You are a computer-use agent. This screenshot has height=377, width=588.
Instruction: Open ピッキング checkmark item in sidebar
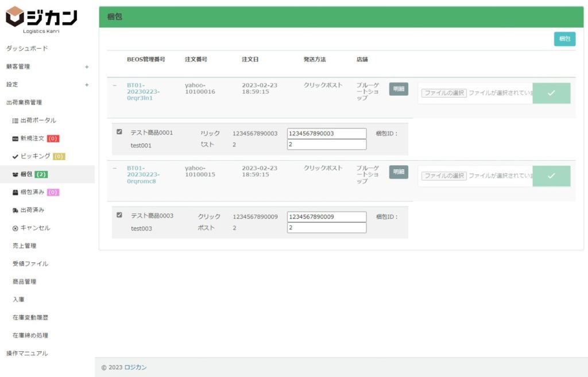(x=16, y=156)
